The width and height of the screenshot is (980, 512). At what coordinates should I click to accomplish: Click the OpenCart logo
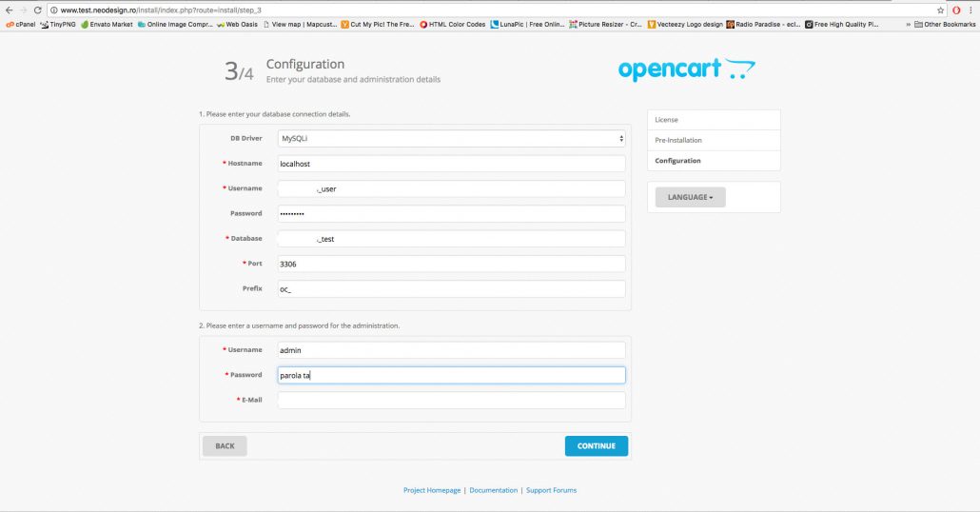[x=686, y=69]
